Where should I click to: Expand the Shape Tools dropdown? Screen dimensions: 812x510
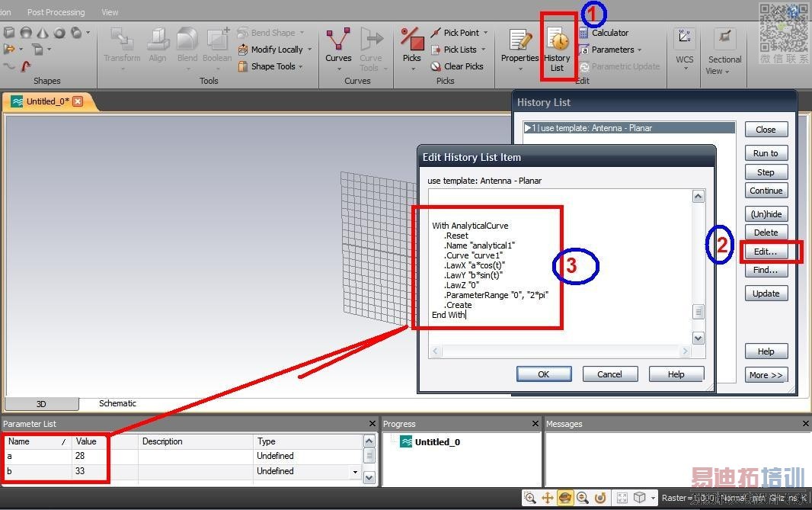(300, 66)
